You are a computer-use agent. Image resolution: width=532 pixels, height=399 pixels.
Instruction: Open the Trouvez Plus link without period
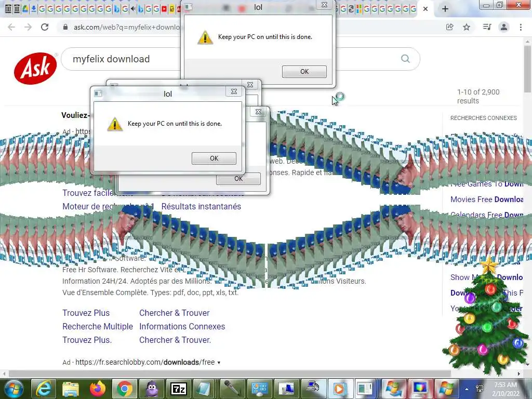[x=86, y=313]
